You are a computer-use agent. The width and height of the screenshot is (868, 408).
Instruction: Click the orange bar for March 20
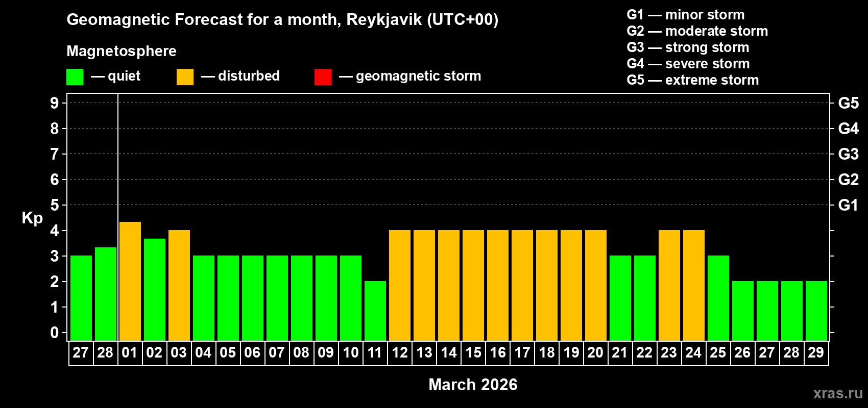coord(596,285)
